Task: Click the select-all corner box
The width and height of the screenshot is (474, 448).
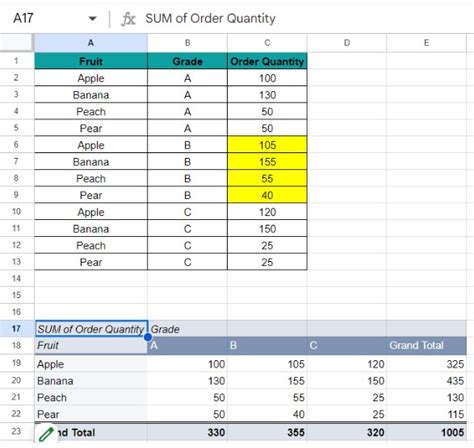Action: point(16,43)
